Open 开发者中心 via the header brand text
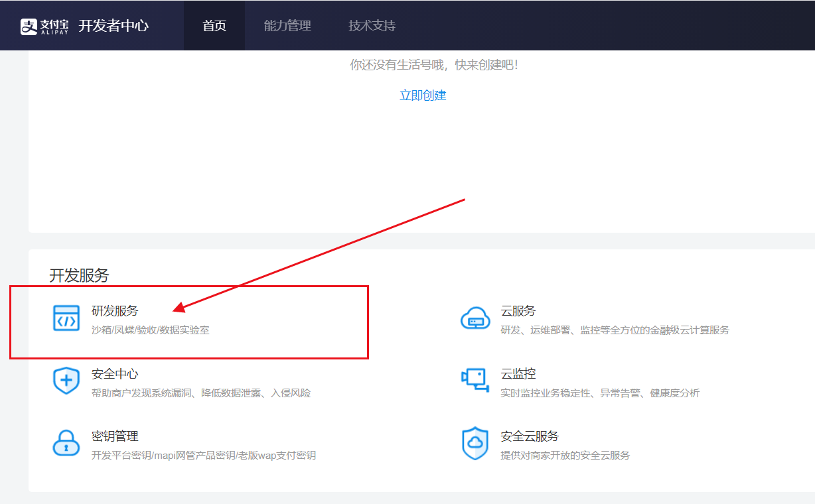Image resolution: width=815 pixels, height=504 pixels. pyautogui.click(x=113, y=25)
